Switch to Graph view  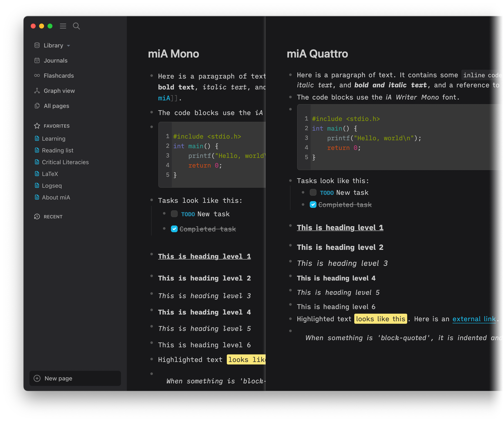tap(59, 90)
